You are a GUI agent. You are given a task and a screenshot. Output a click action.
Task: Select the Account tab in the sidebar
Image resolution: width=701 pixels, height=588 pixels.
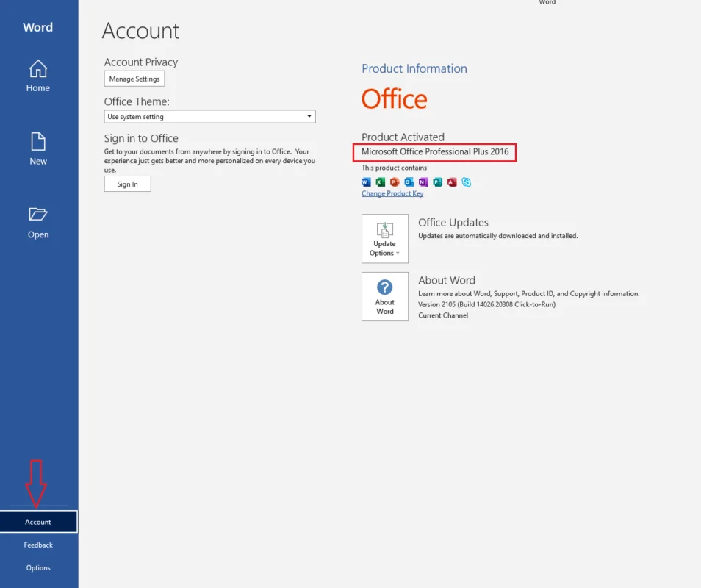[38, 522]
